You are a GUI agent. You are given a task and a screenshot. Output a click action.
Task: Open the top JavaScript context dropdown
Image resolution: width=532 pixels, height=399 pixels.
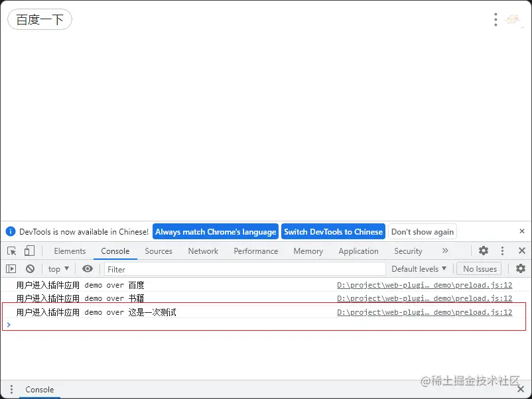tap(58, 269)
